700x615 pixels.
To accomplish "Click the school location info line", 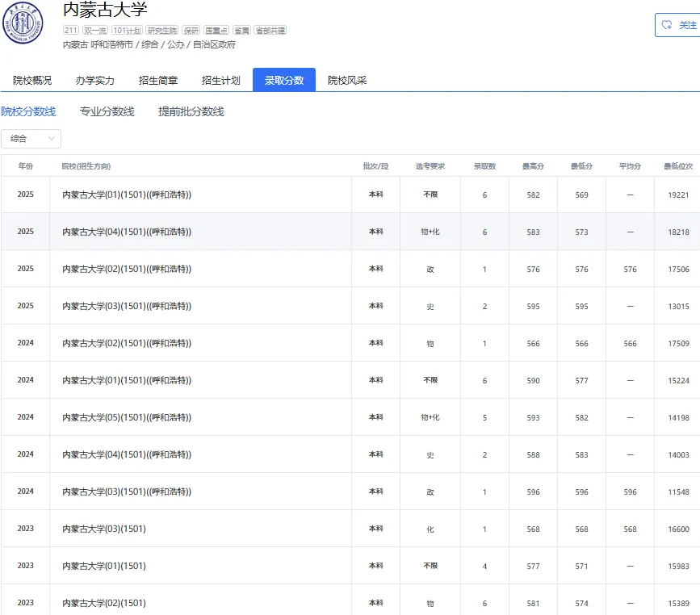I will [149, 44].
